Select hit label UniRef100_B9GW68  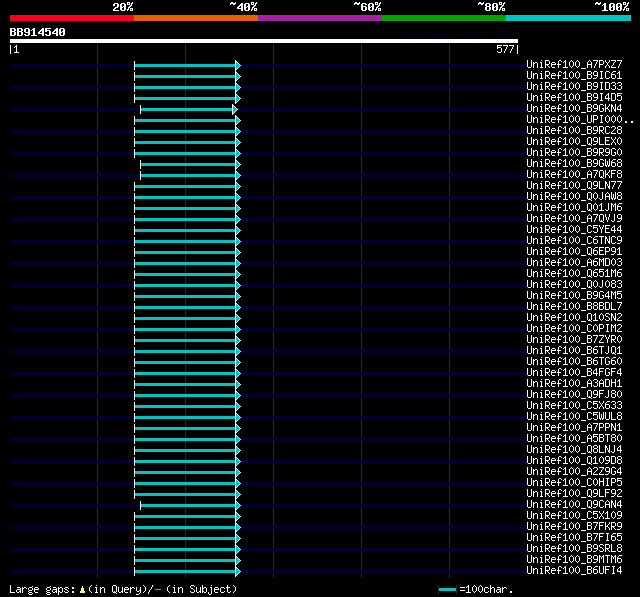pos(574,164)
